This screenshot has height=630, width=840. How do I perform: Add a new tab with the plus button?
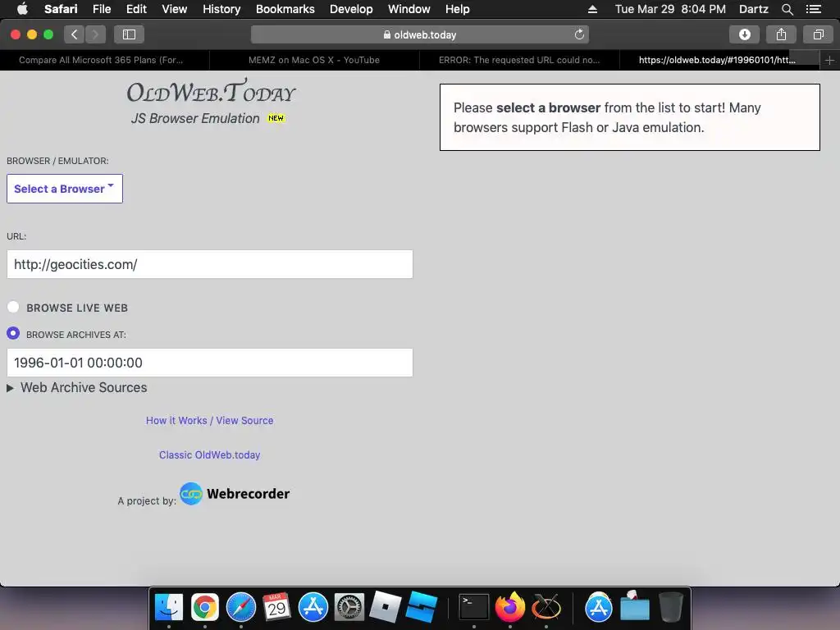(829, 60)
